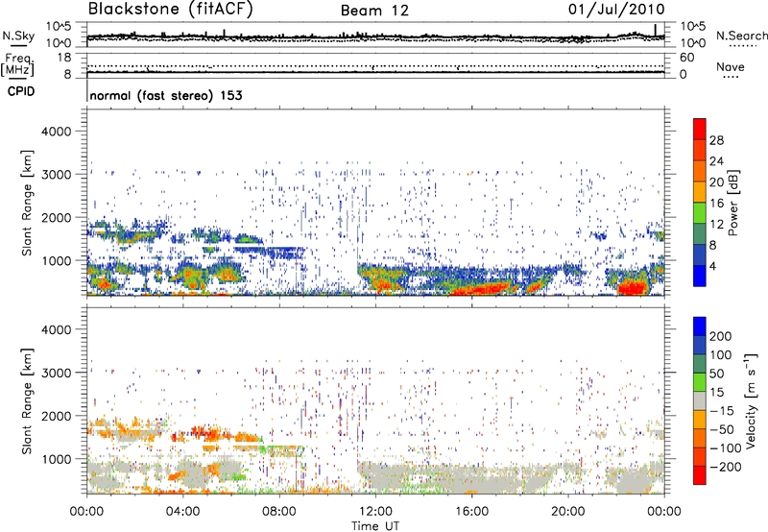Pick the gray Velocity segment between 15 and -15
The height and width of the screenshot is (532, 768).
click(x=700, y=400)
